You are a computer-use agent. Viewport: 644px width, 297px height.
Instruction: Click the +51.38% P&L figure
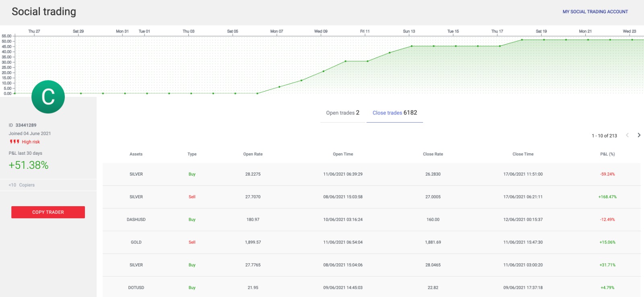click(29, 165)
